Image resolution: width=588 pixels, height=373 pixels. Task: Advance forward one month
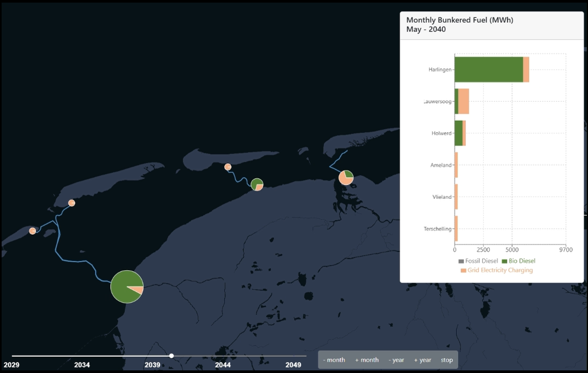(367, 360)
